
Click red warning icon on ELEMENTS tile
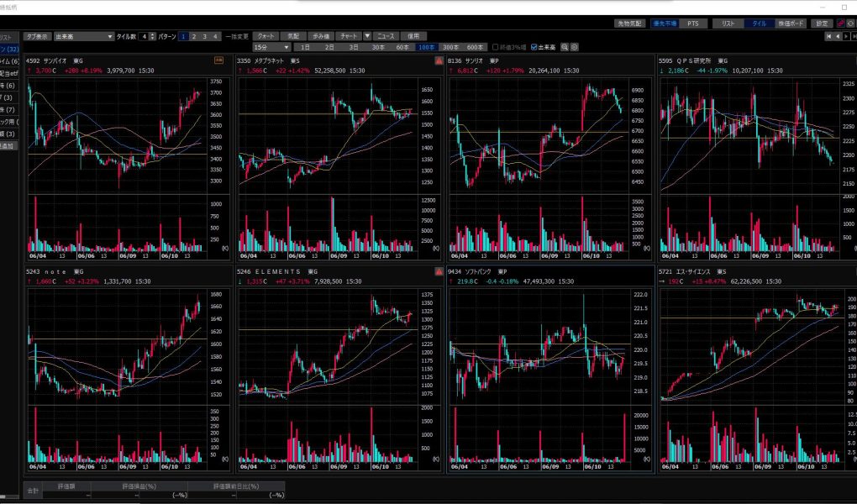click(x=439, y=272)
